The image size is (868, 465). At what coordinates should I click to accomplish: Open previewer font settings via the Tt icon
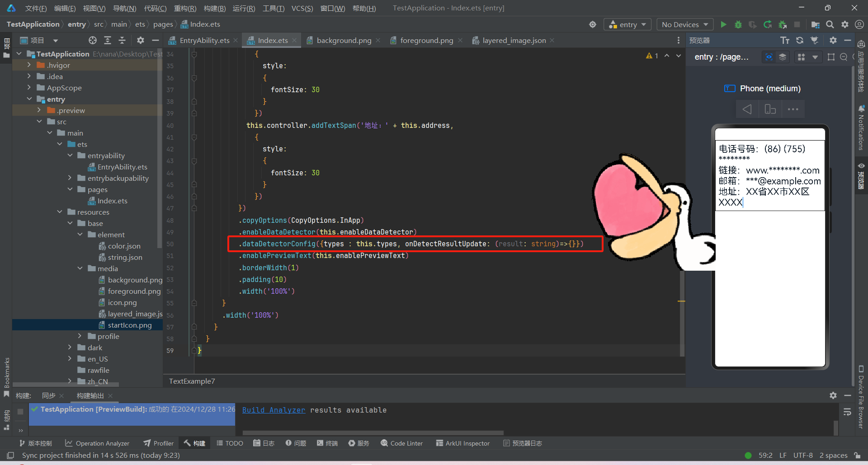pos(785,40)
